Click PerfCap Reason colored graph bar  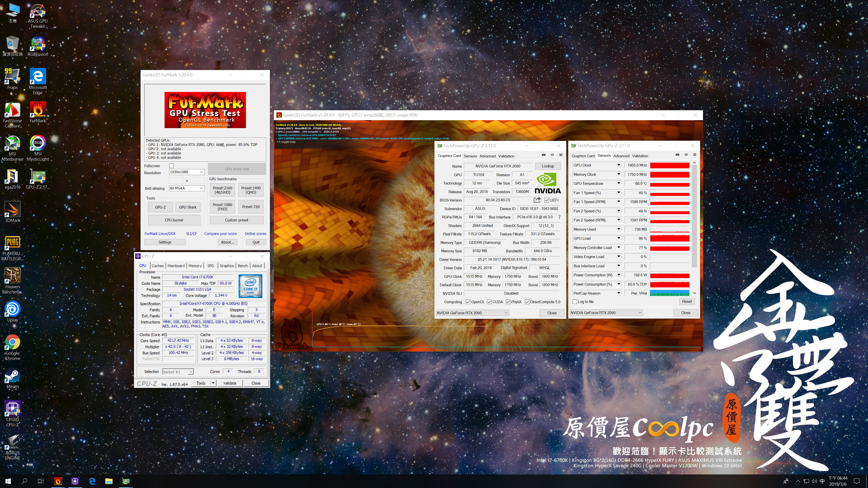[x=670, y=293]
